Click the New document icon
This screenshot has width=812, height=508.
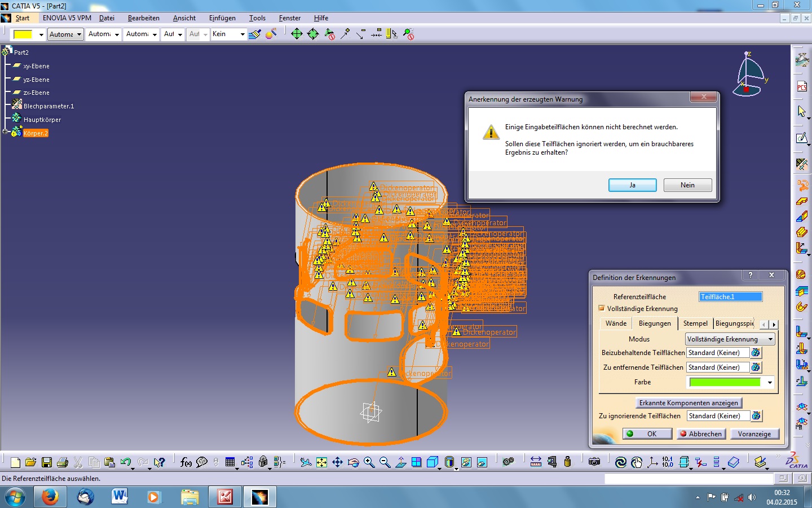pyautogui.click(x=15, y=462)
